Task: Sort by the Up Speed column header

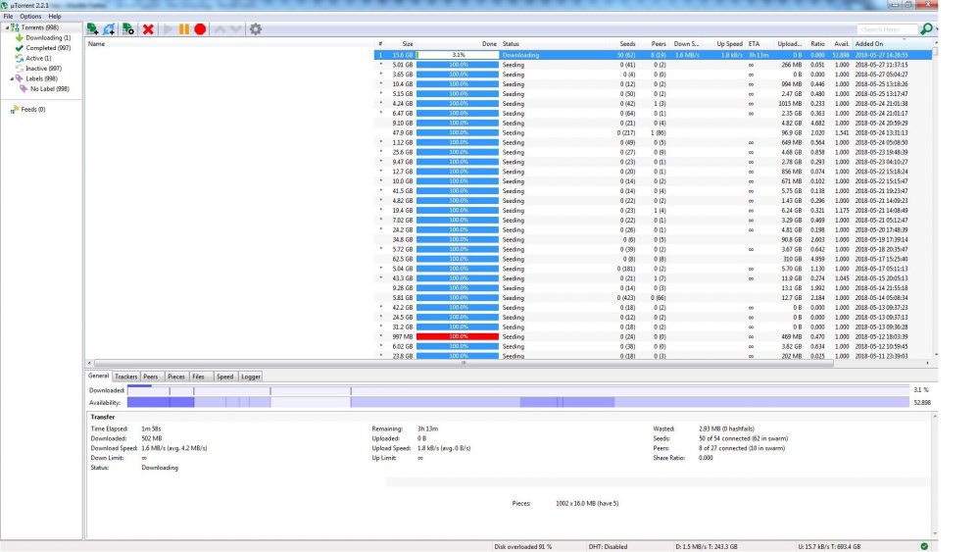Action: (x=724, y=44)
